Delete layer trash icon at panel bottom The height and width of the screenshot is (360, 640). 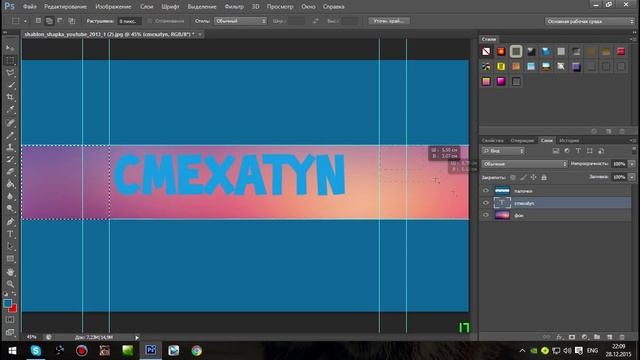pyautogui.click(x=622, y=337)
